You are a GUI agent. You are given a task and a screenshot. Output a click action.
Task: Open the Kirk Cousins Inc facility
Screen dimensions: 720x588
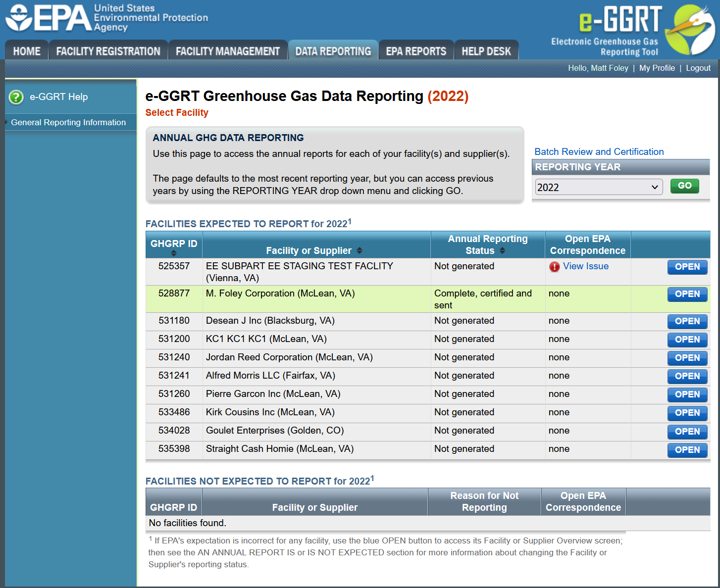687,413
